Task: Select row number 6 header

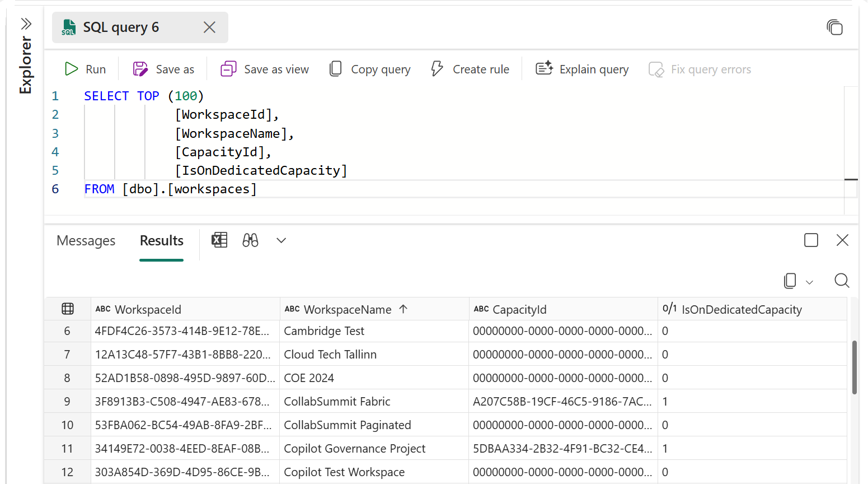Action: point(67,331)
